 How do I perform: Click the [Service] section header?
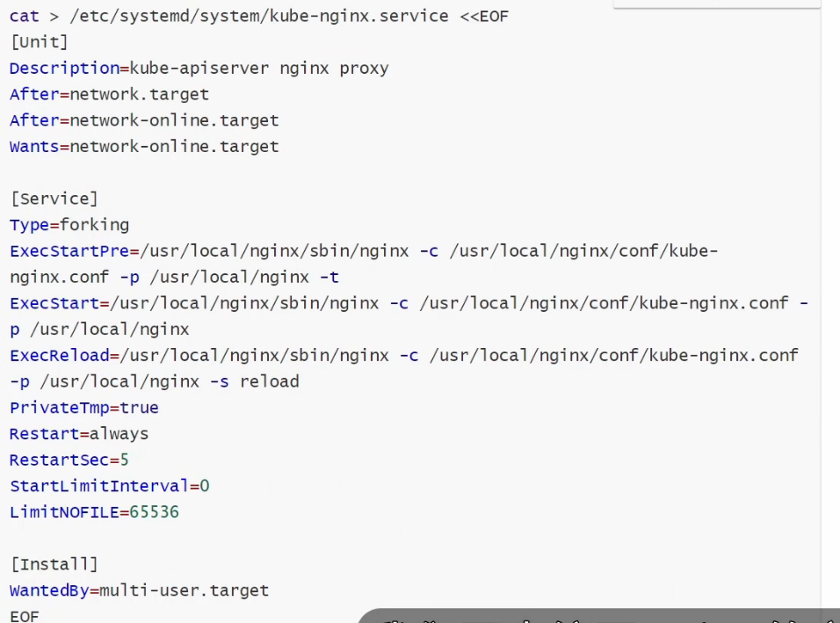coord(54,199)
